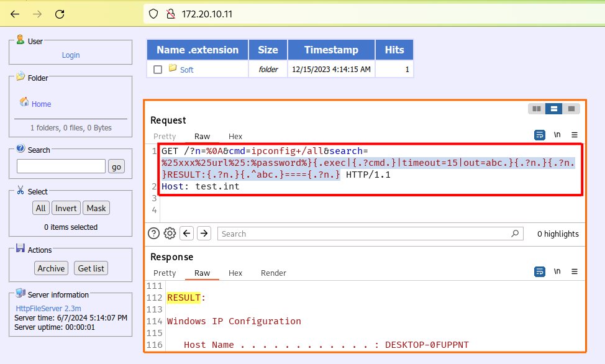Screen dimensions: 605x364
Task: Open the HttpFileServer 2.3m link
Action: (48, 309)
